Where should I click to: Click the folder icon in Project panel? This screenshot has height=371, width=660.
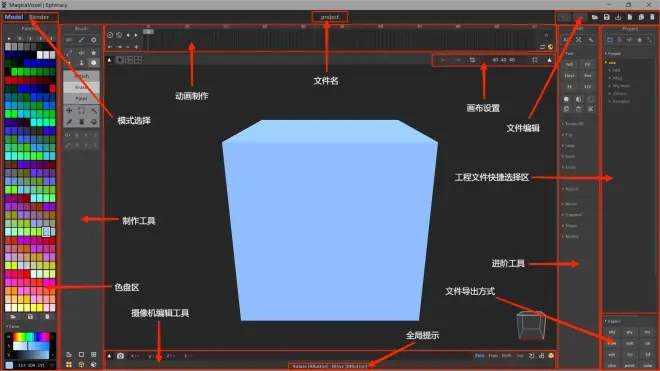coord(609,40)
